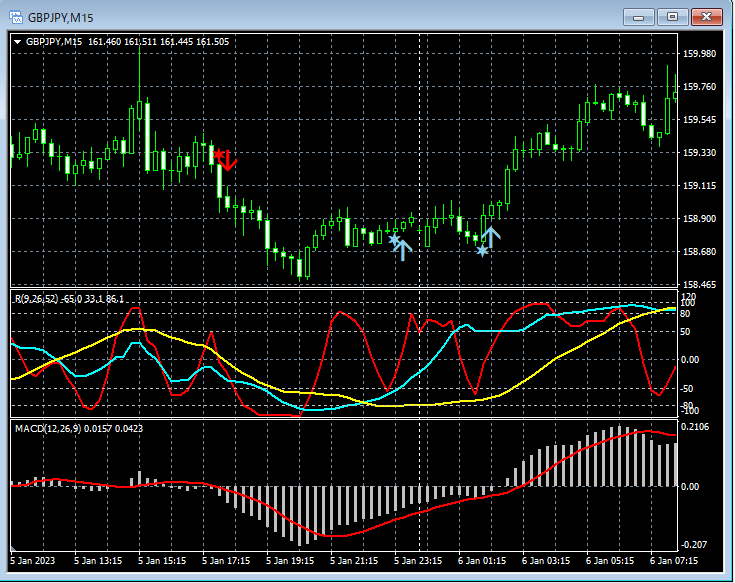Close the GBPJPY,M15 chart window
The width and height of the screenshot is (735, 583).
click(706, 17)
